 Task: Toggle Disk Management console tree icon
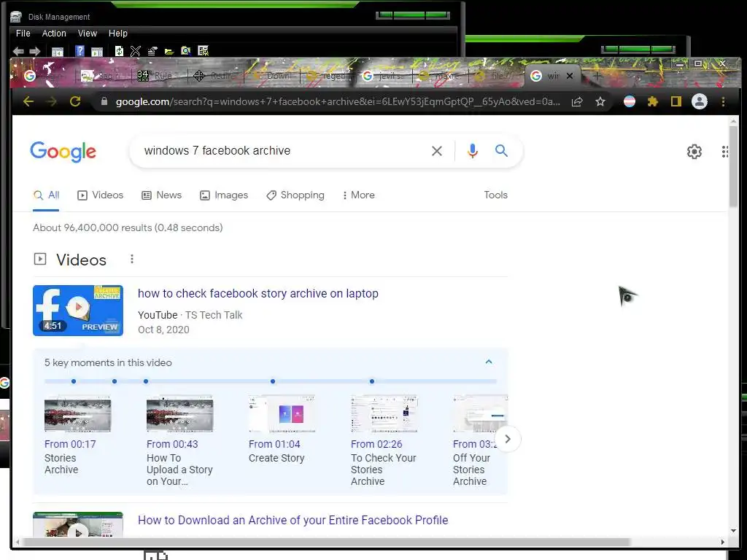[57, 52]
